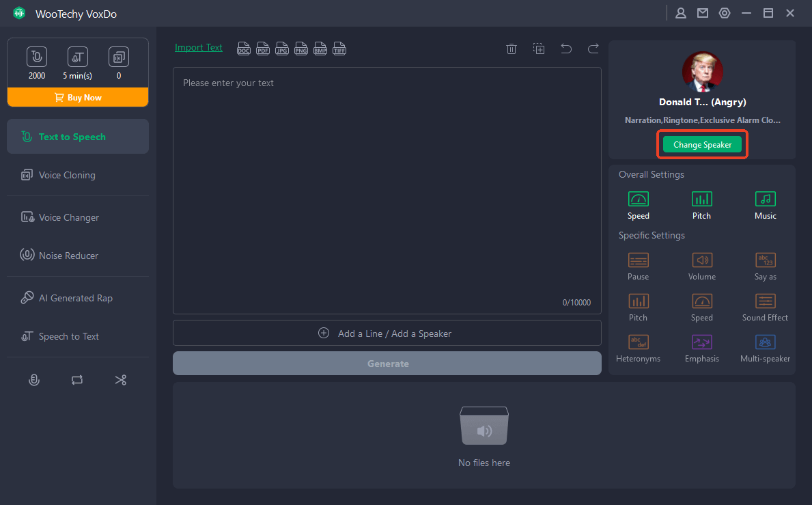Undo the last text edit
812x505 pixels.
tap(566, 49)
